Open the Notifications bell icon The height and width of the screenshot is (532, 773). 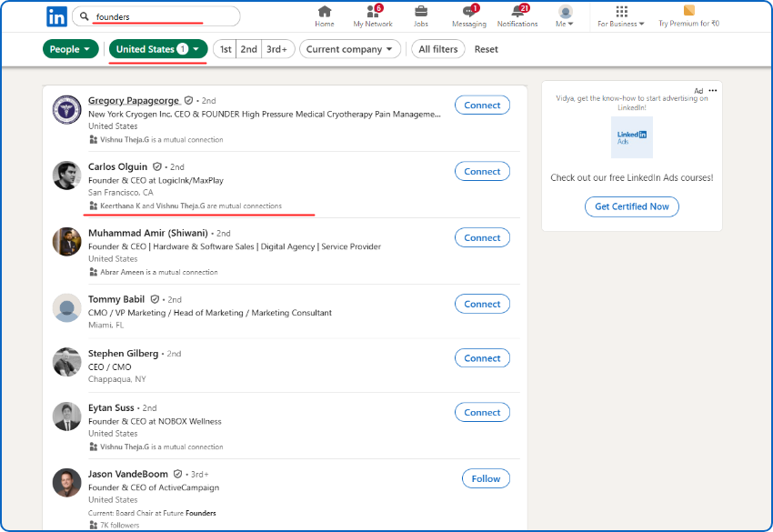pos(517,16)
